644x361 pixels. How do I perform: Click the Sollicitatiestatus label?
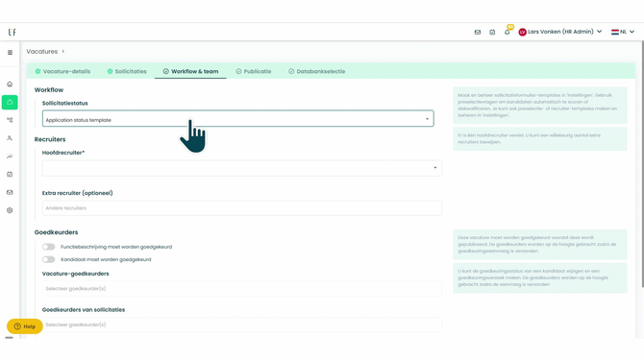click(x=65, y=104)
